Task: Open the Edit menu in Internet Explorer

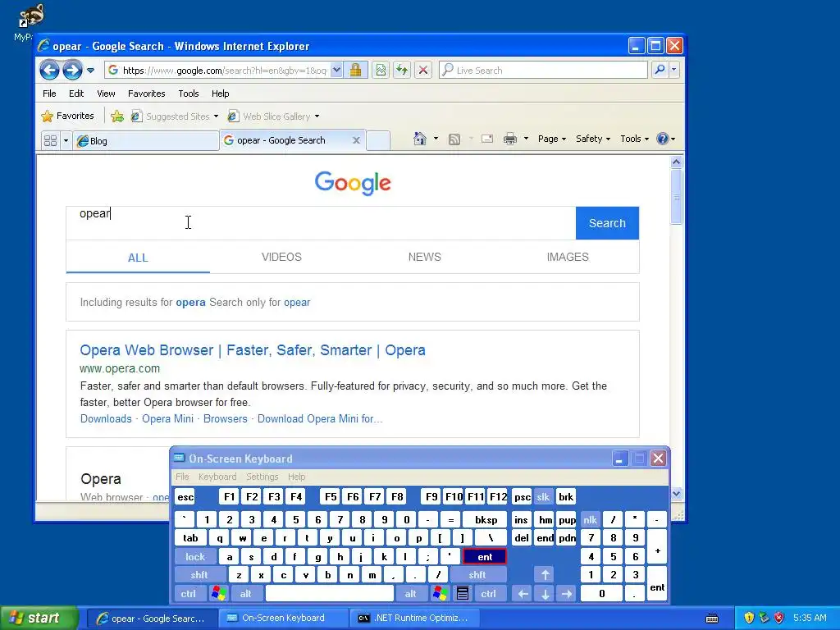Action: 76,94
